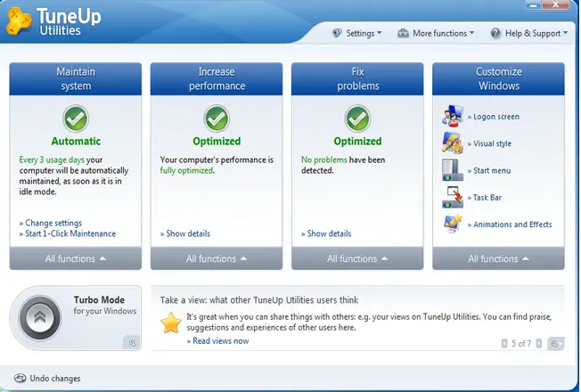Click the TuneUp Utilities logo icon
Image resolution: width=581 pixels, height=392 pixels.
pos(19,21)
